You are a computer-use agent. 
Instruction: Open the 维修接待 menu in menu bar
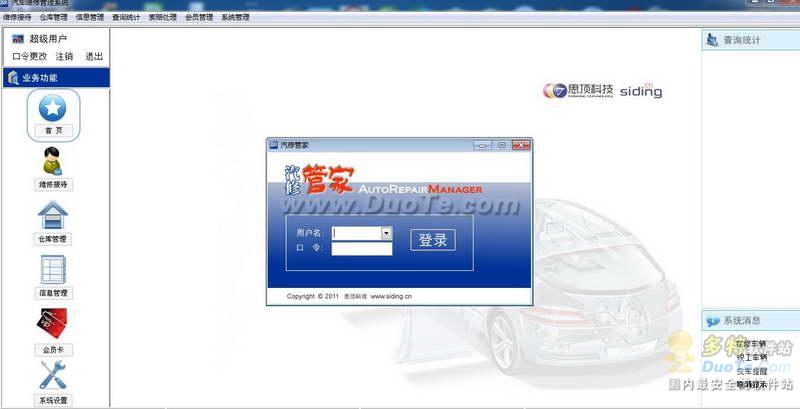point(17,17)
